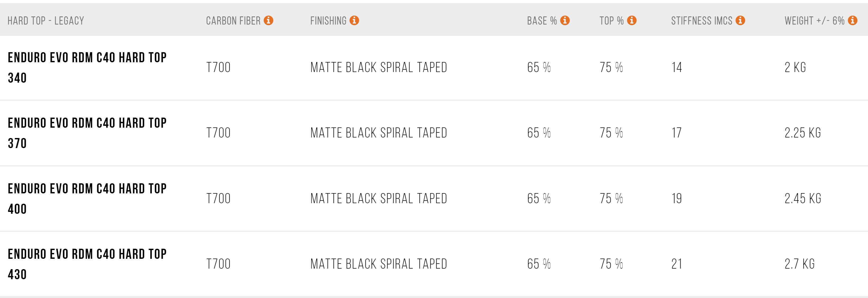Open the Base % info icon
868x298 pixels.
(565, 21)
